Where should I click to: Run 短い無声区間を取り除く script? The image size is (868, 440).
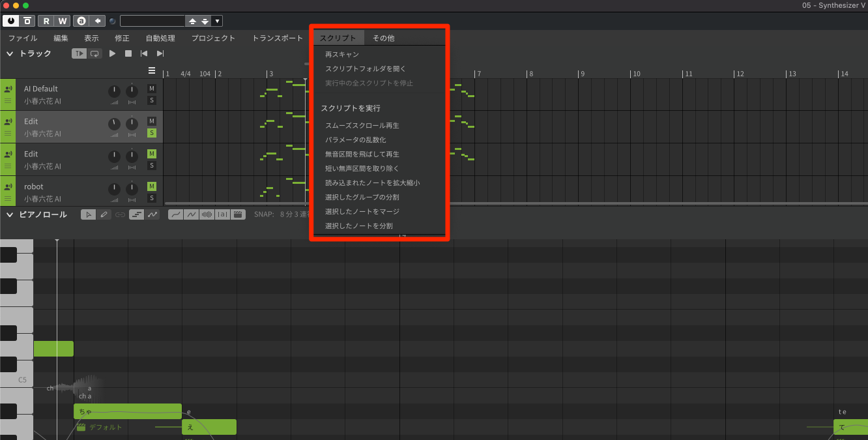coord(362,168)
